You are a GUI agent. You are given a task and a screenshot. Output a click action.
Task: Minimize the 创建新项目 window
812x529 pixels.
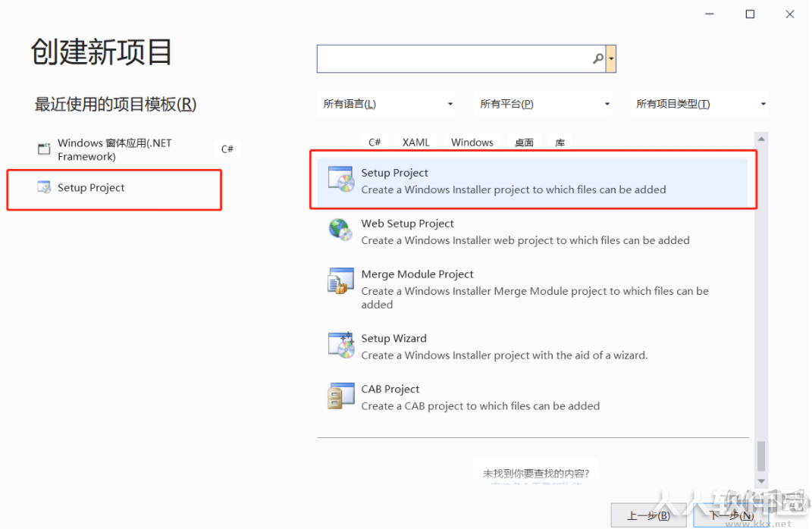[710, 14]
